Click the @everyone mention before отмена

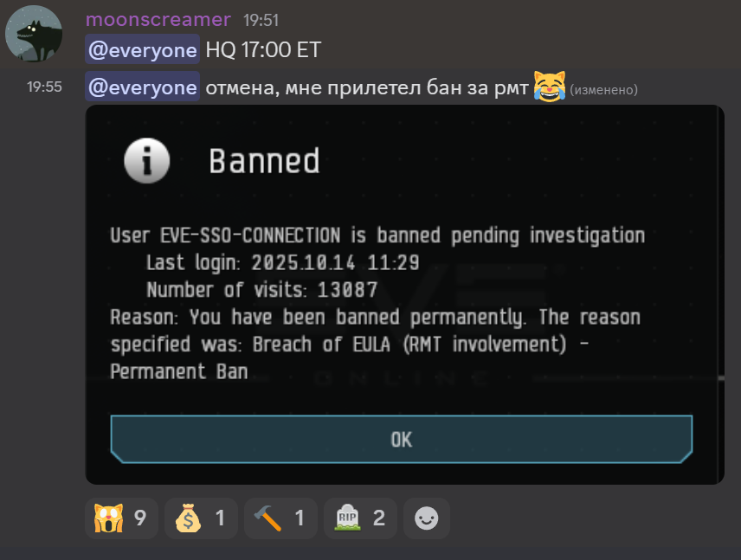click(142, 87)
